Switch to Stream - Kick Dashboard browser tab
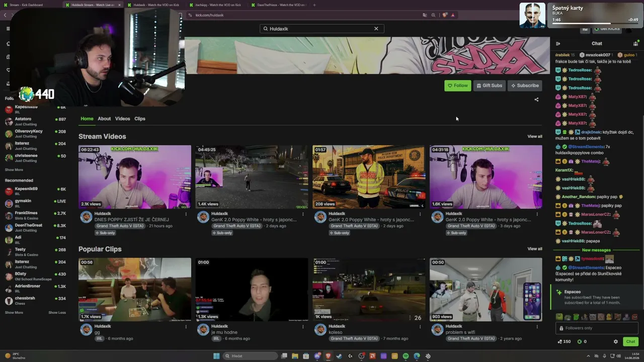The width and height of the screenshot is (644, 362). (30, 5)
